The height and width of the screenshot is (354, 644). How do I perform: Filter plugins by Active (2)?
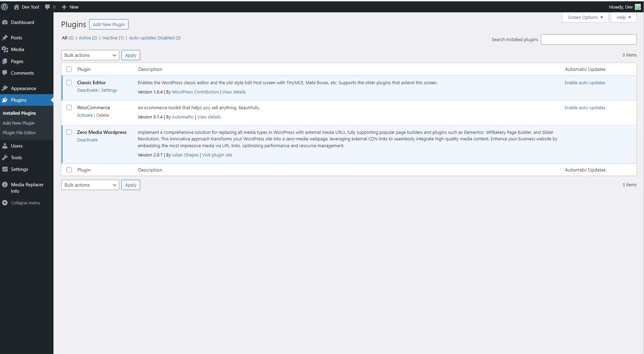point(88,38)
